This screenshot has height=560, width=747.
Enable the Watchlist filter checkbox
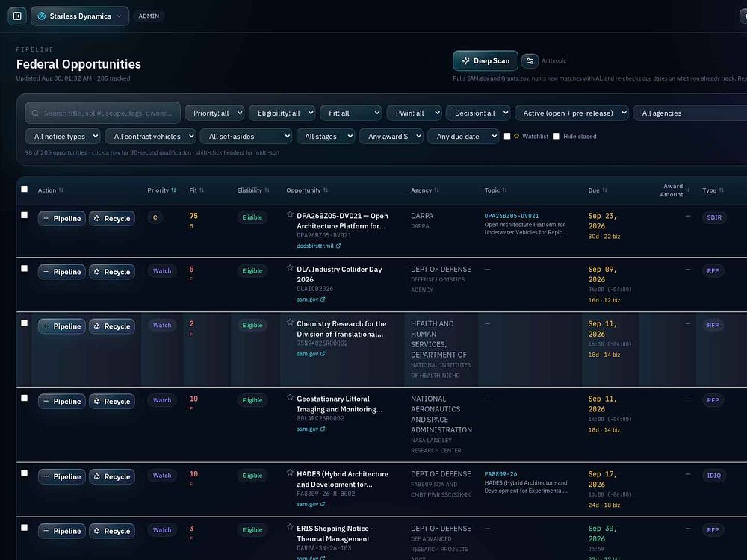click(507, 136)
